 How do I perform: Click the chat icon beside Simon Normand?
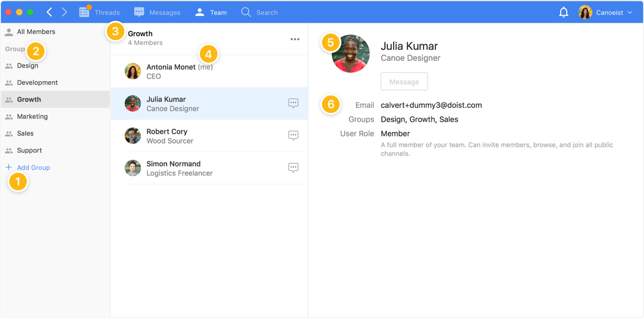(293, 168)
